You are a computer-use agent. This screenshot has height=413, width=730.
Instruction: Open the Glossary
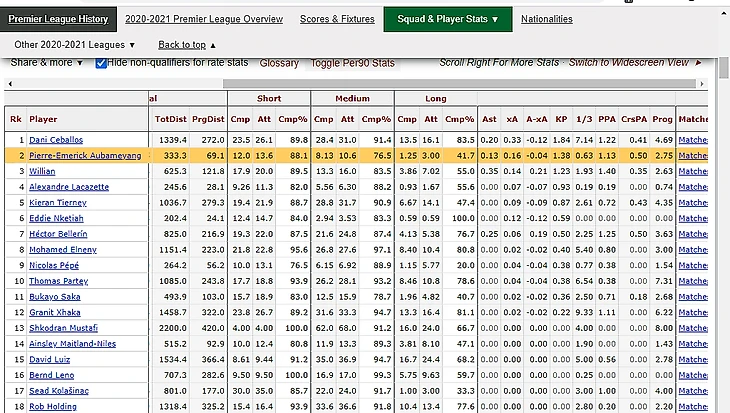click(x=279, y=63)
